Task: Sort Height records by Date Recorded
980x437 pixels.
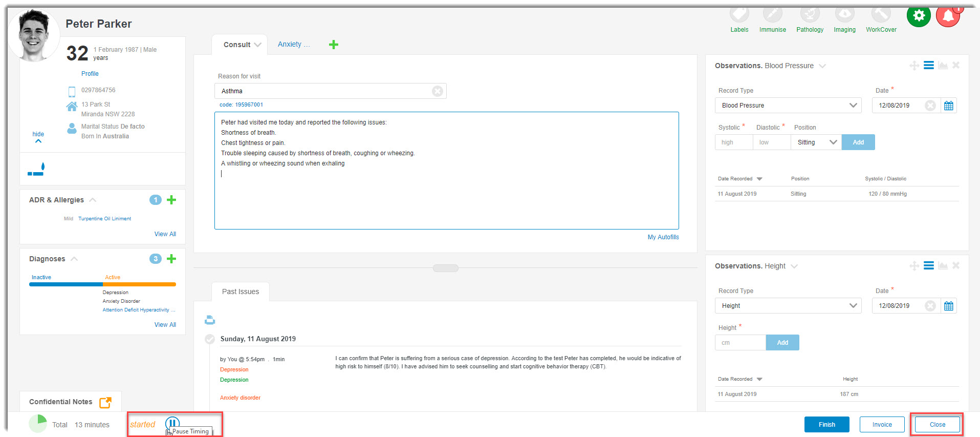Action: [x=740, y=379]
